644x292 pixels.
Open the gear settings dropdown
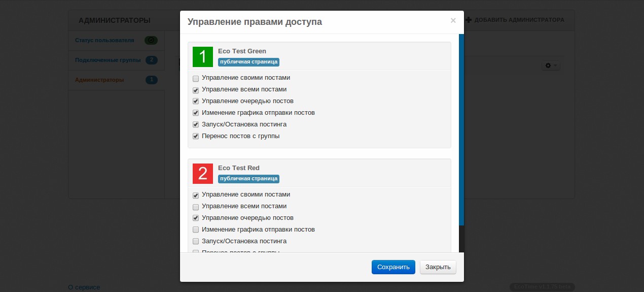[551, 66]
